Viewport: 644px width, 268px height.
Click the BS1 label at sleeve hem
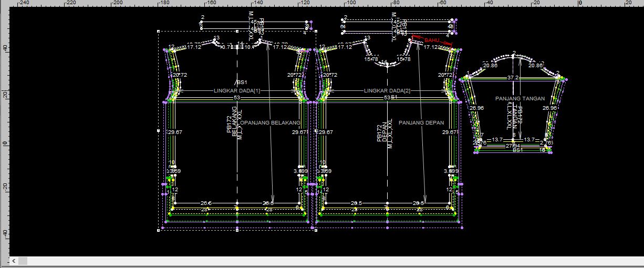pyautogui.click(x=517, y=150)
